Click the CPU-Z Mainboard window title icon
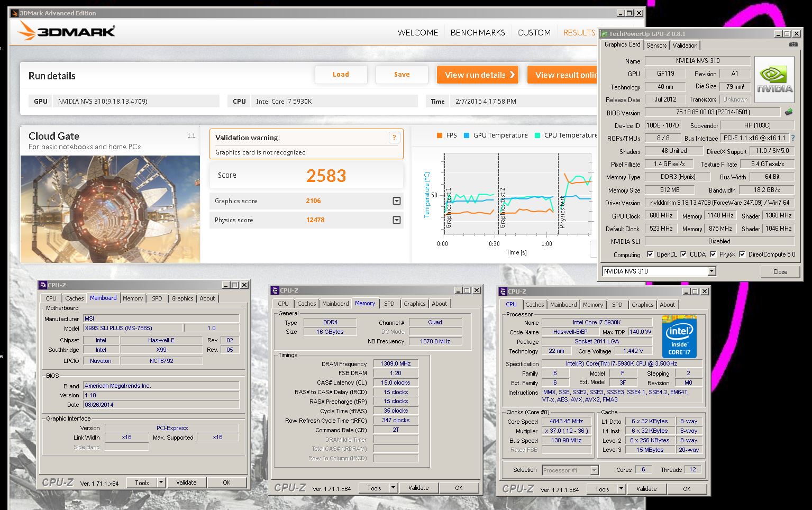This screenshot has height=510, width=812. pyautogui.click(x=43, y=285)
